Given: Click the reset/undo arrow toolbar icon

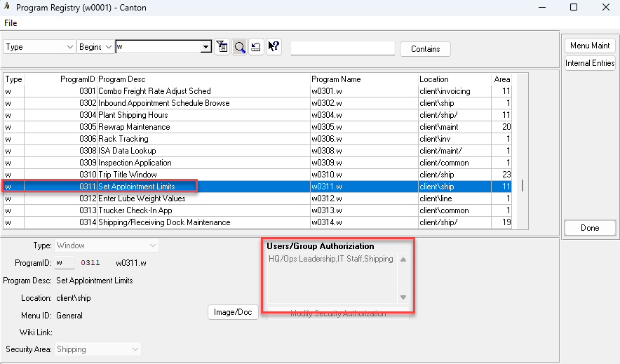Looking at the screenshot, I should [x=256, y=47].
